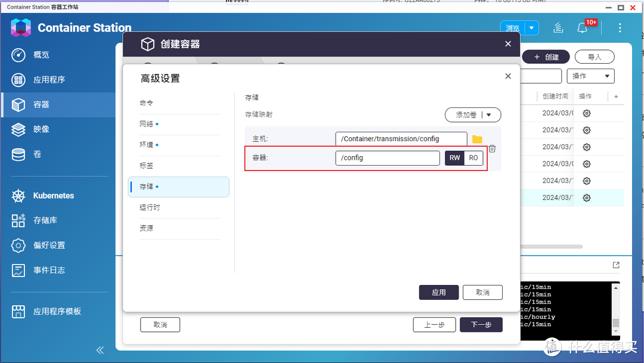Open the pop-out icon above the console log
The height and width of the screenshot is (363, 644).
[x=616, y=265]
